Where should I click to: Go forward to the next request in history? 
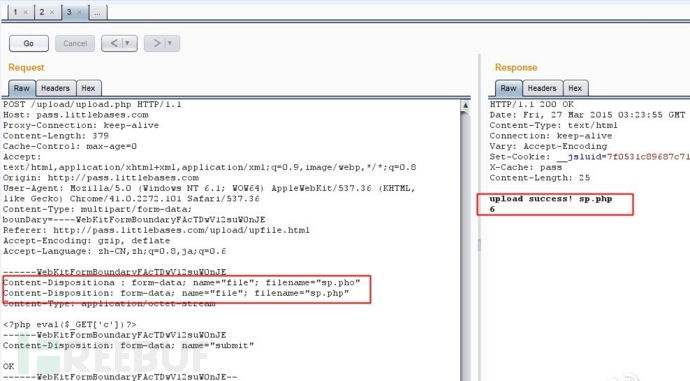click(x=156, y=43)
